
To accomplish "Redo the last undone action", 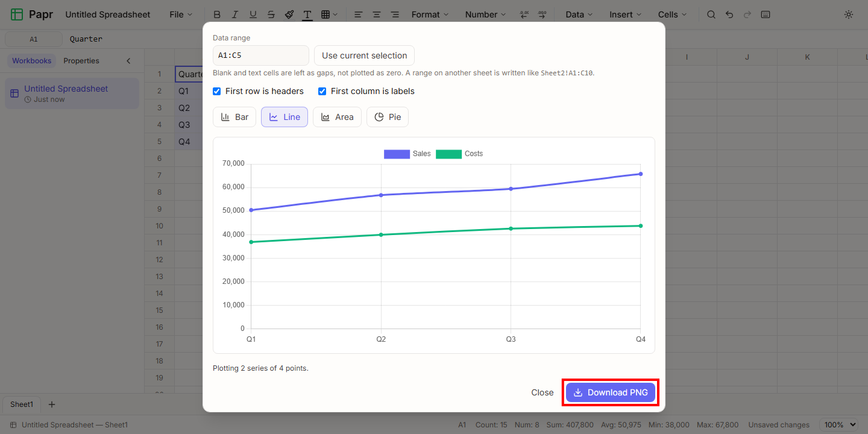I will coord(747,14).
